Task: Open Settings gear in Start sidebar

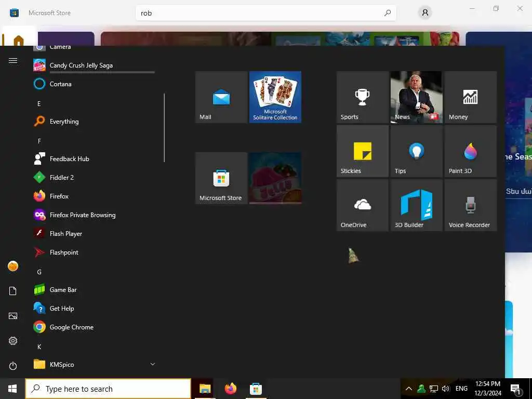Action: [13, 341]
